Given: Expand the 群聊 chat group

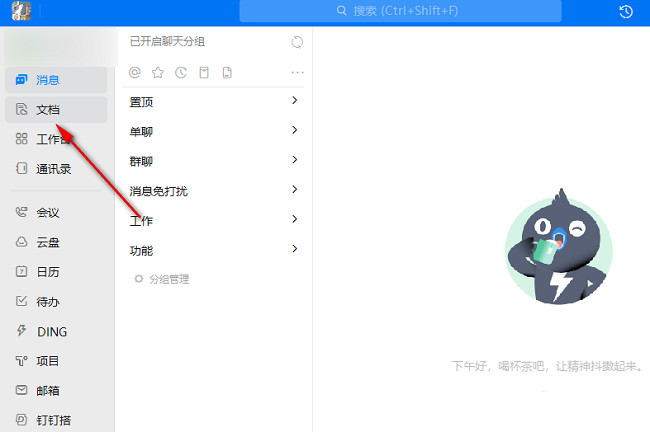Looking at the screenshot, I should (x=213, y=160).
